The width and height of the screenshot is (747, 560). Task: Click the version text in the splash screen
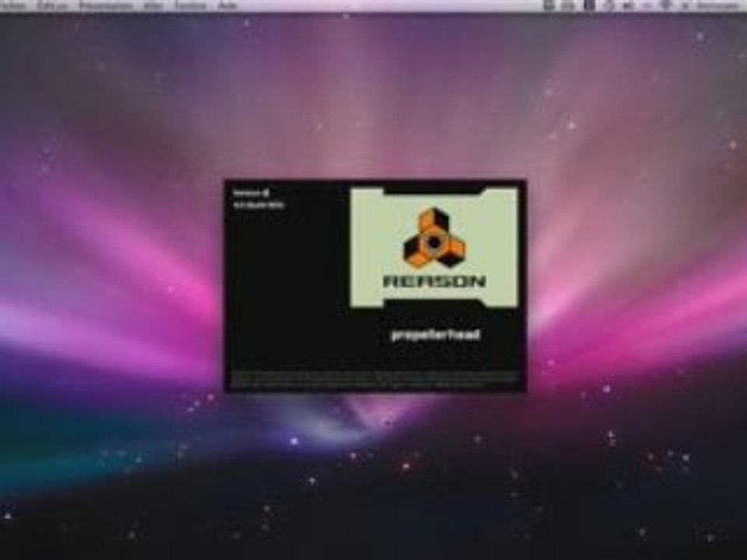258,198
